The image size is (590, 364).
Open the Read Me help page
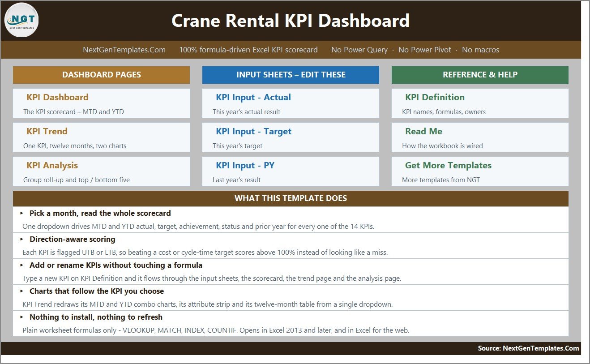pyautogui.click(x=423, y=131)
